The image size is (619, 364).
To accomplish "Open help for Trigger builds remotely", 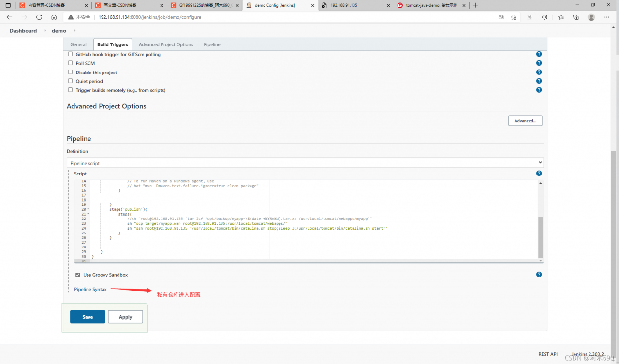I will 539,90.
